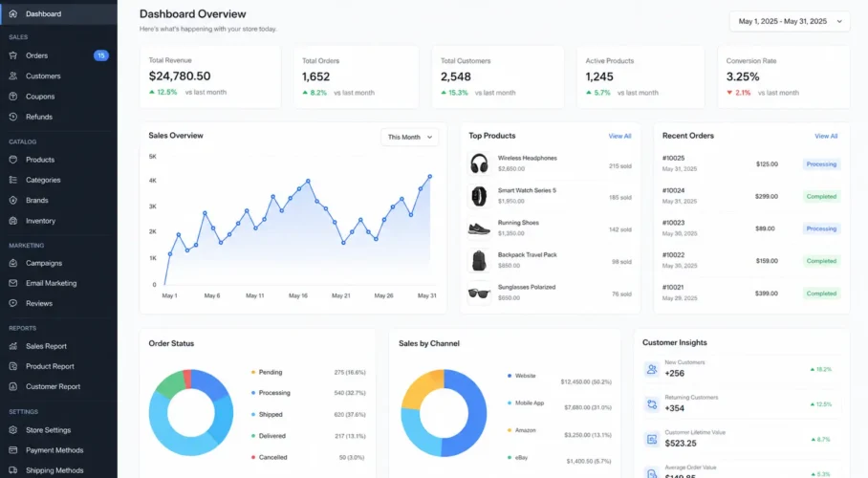Click Processing status of order #10025
The image size is (868, 478).
821,163
